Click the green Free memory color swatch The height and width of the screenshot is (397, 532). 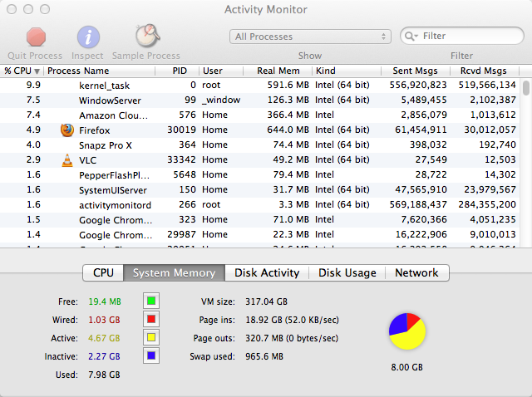(151, 301)
